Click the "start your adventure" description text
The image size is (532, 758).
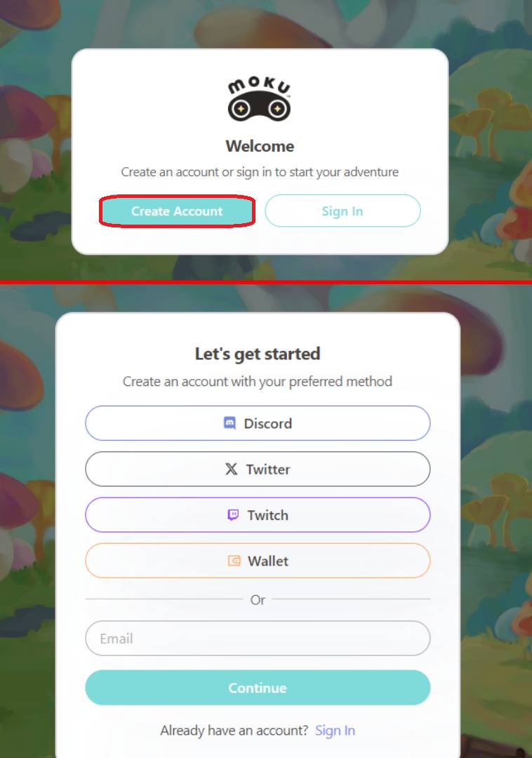coord(343,172)
